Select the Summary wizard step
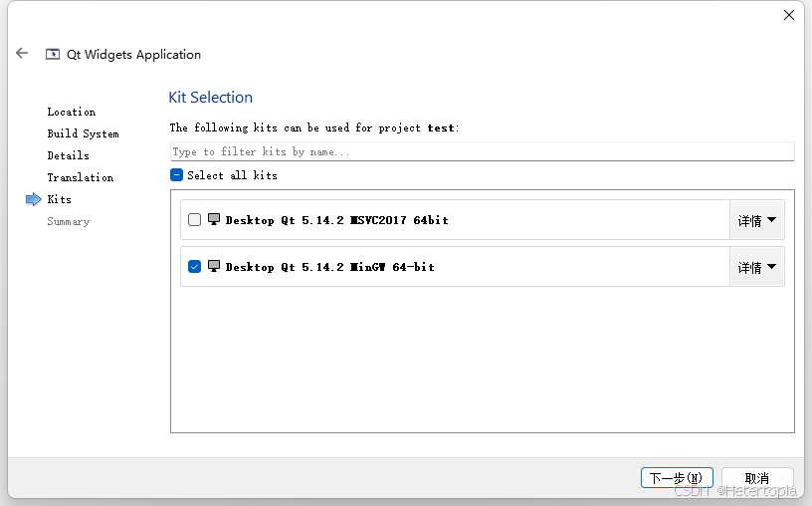This screenshot has width=812, height=506. (69, 221)
